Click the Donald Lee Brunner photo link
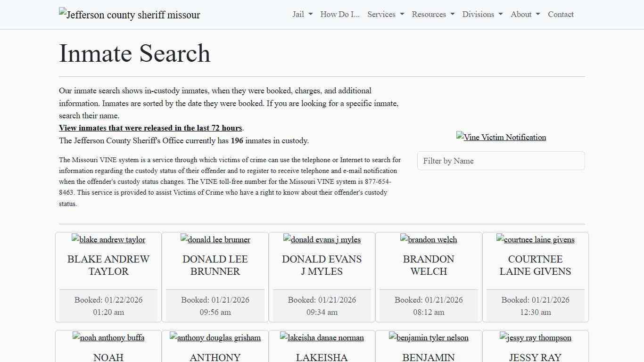 point(215,239)
